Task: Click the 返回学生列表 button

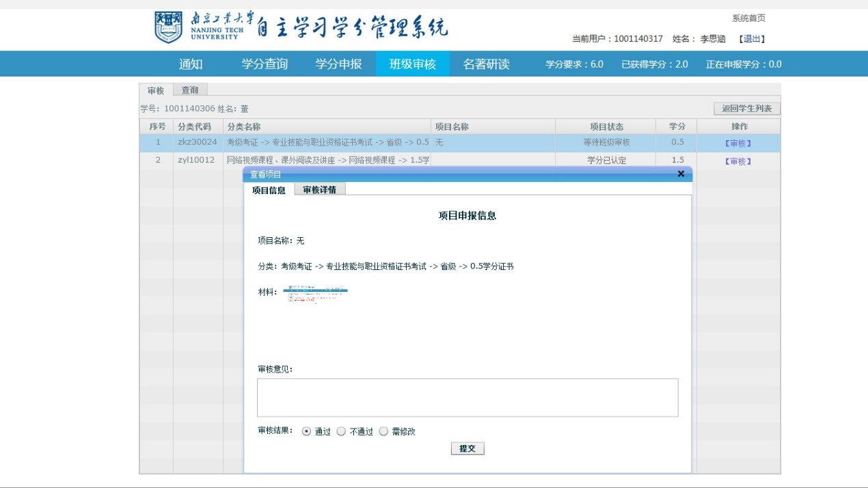Action: click(746, 109)
